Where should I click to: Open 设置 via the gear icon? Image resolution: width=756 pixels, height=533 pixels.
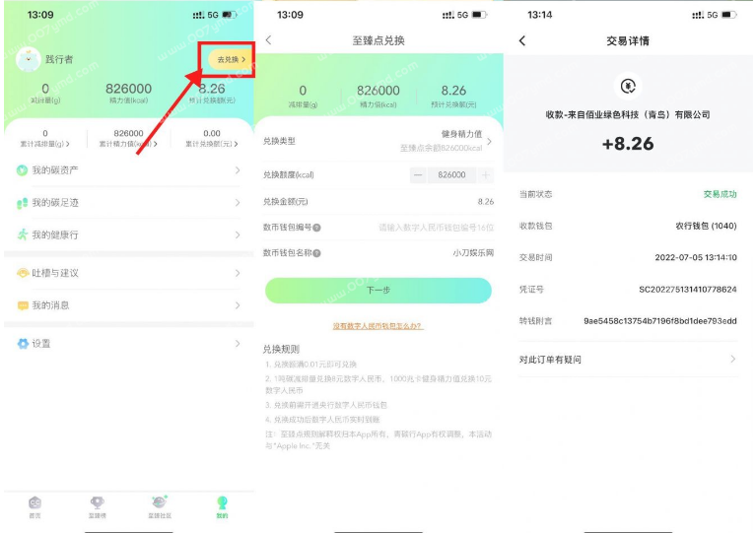(x=22, y=344)
